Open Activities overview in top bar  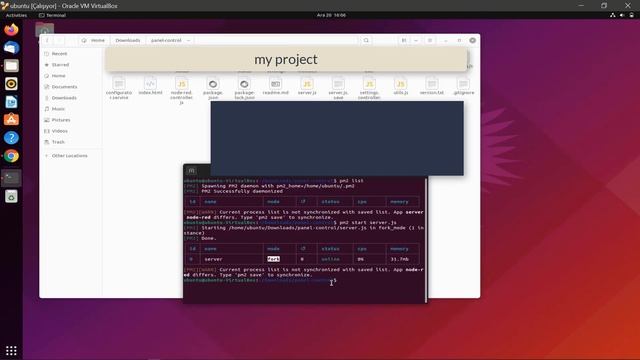coord(16,15)
